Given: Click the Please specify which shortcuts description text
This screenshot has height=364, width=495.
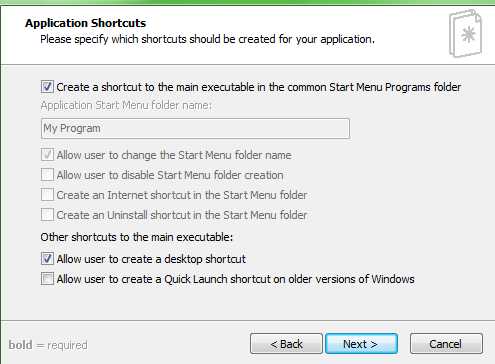Looking at the screenshot, I should point(207,39).
